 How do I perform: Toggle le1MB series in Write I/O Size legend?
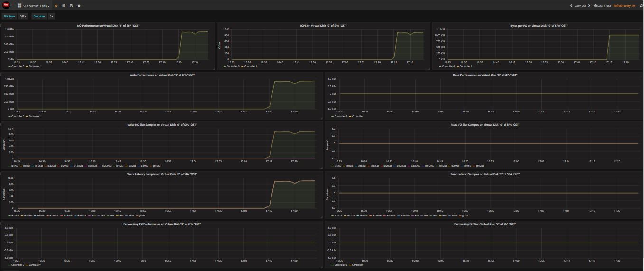[119, 166]
